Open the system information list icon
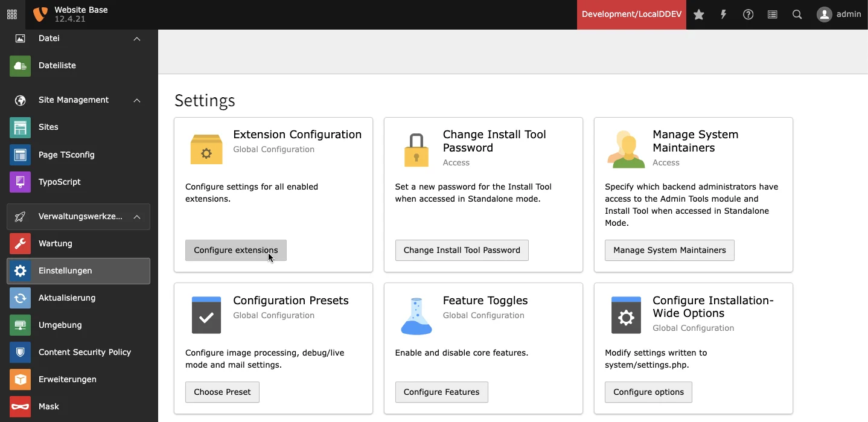The width and height of the screenshot is (868, 422). coord(773,14)
